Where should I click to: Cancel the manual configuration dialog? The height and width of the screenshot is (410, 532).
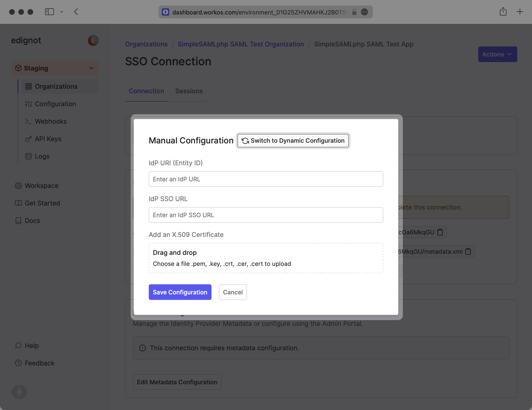click(233, 292)
